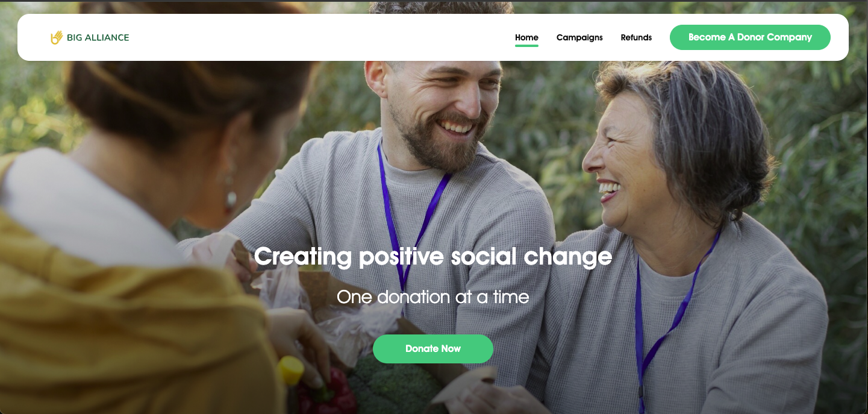Click the Donate Now button
Image resolution: width=868 pixels, height=414 pixels.
[x=433, y=349]
